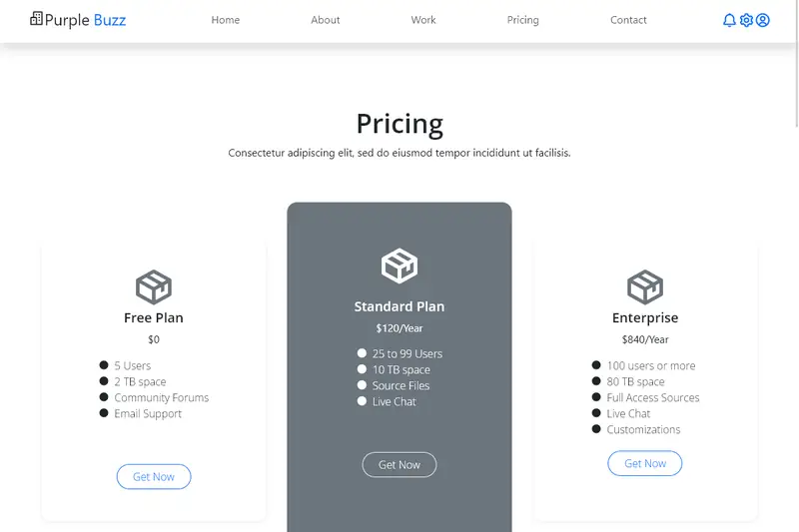Image resolution: width=799 pixels, height=532 pixels.
Task: Click the Standard Plan title text
Action: [399, 306]
